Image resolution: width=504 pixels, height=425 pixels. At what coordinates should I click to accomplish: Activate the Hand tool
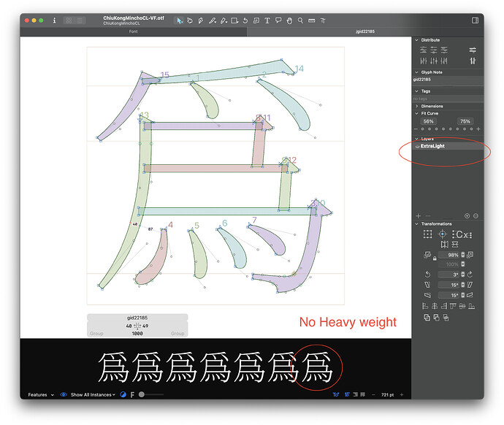(289, 20)
